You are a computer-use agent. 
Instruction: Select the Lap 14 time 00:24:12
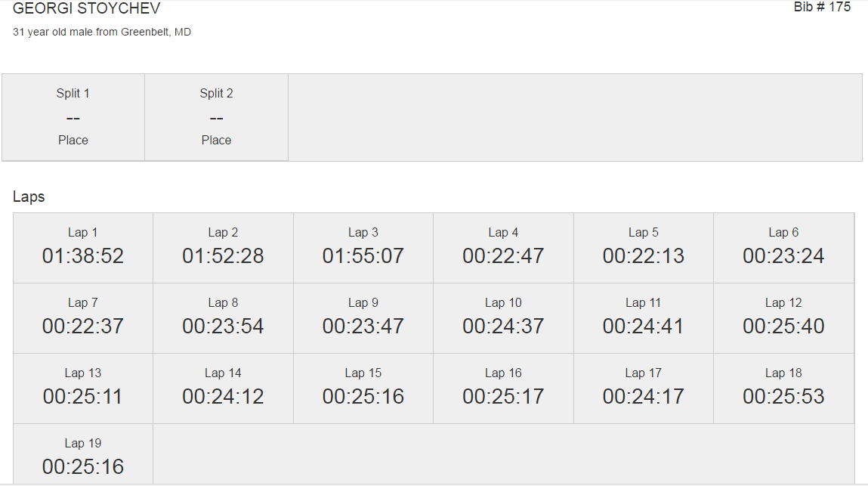click(x=223, y=397)
